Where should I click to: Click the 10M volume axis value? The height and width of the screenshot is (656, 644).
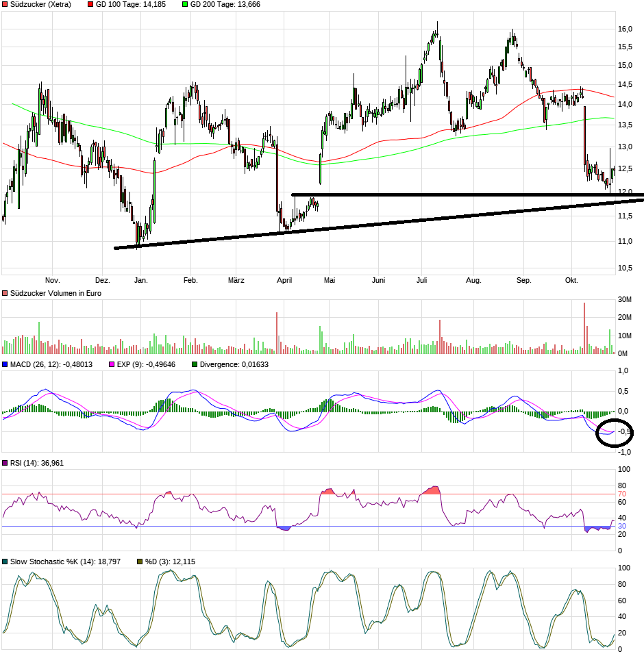(625, 336)
